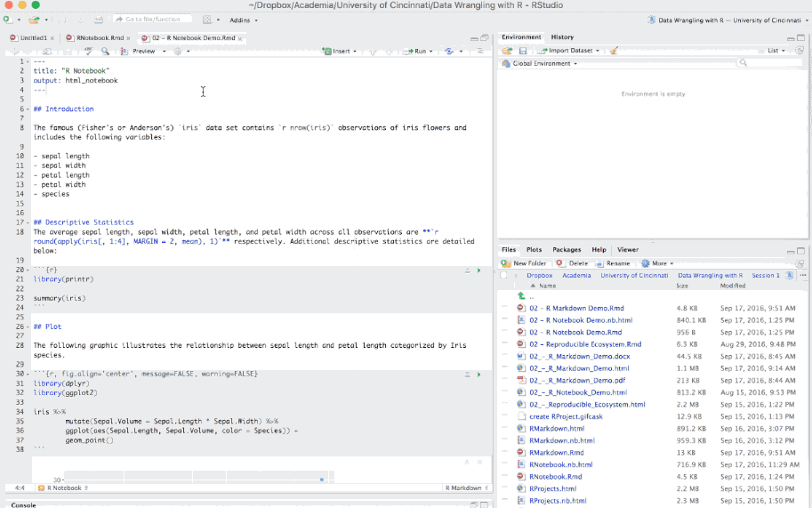Run the code chunk starting at line 20
Screen dimensions: 812x508
coord(479,270)
